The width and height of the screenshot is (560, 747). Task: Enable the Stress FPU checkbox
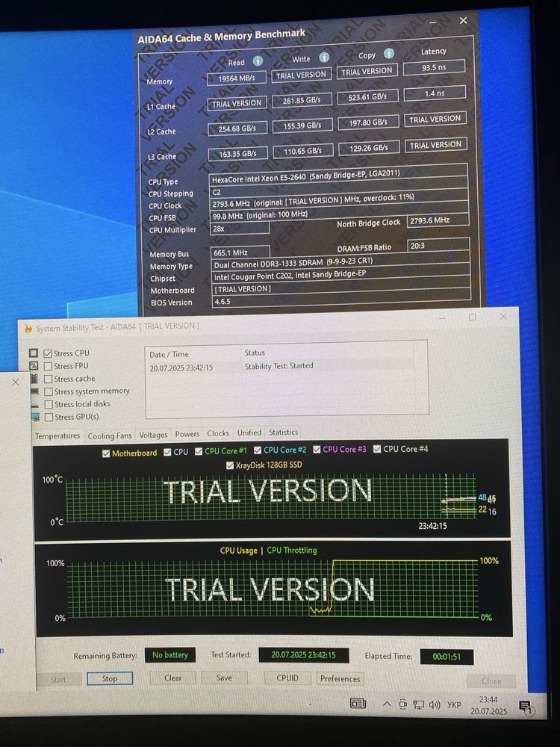coord(48,366)
